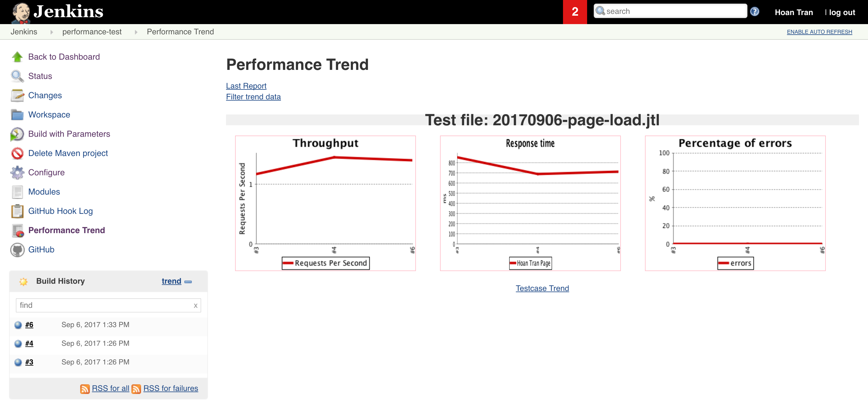
Task: Expand the Jenkins breadcrumb arrow
Action: tap(52, 32)
